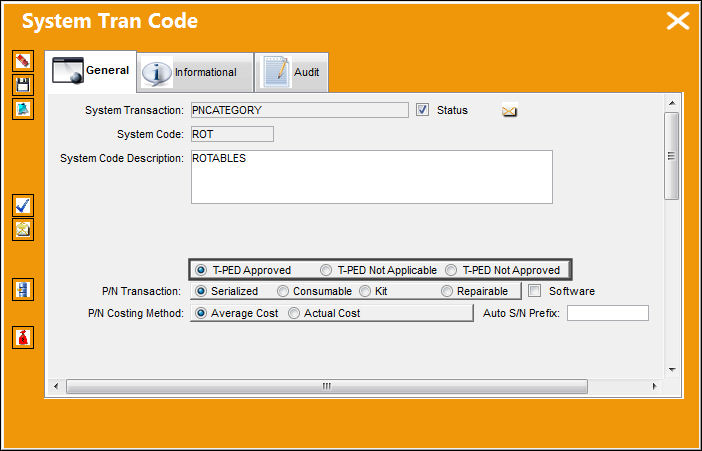Click the System Code field
The height and width of the screenshot is (451, 702).
(232, 134)
